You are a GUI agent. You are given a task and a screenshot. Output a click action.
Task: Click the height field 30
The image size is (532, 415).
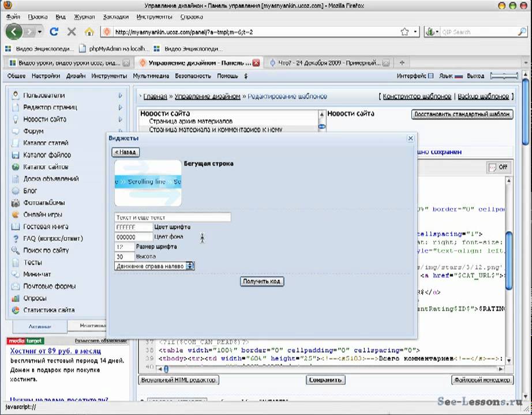[x=125, y=256]
